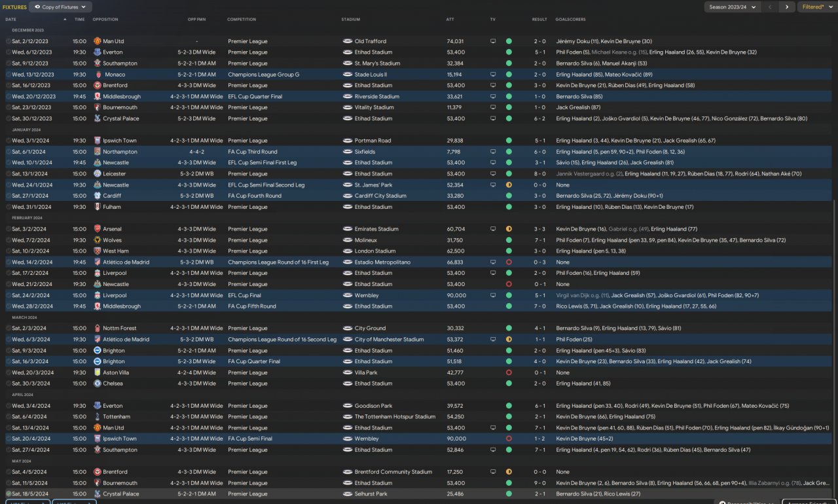Click the 8 - 0 result against Leicester
The width and height of the screenshot is (838, 504).
(x=539, y=173)
